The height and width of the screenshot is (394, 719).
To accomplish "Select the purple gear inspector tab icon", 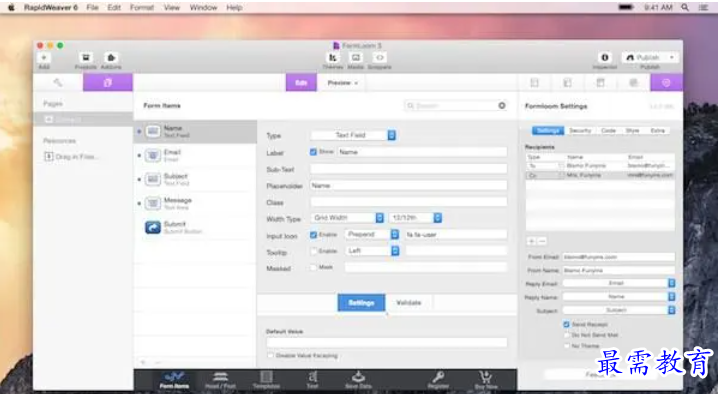I will [x=666, y=83].
